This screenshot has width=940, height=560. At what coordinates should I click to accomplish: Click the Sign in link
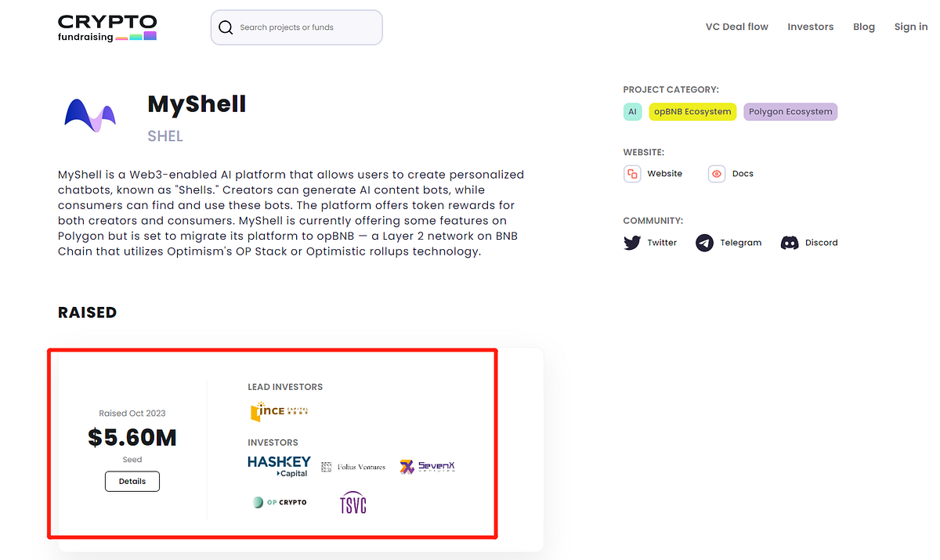(x=910, y=26)
